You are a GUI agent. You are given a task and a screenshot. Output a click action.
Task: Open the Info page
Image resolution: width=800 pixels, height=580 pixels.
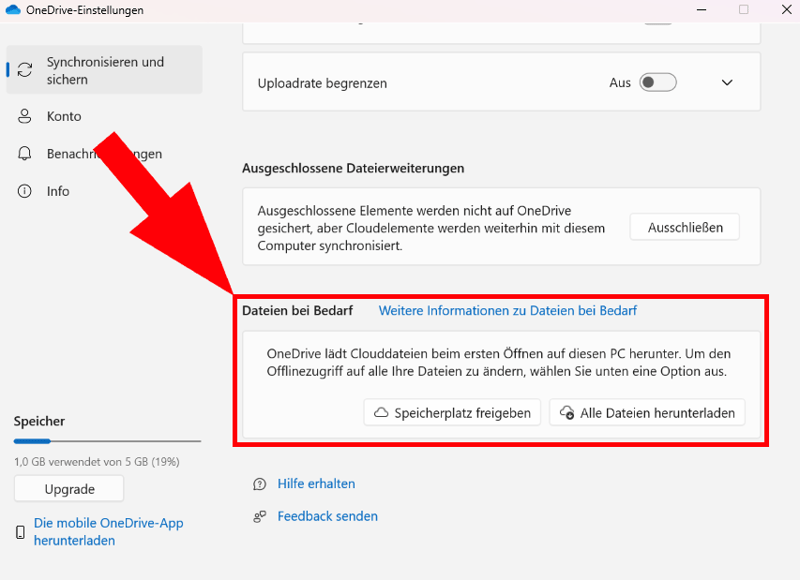(x=58, y=191)
